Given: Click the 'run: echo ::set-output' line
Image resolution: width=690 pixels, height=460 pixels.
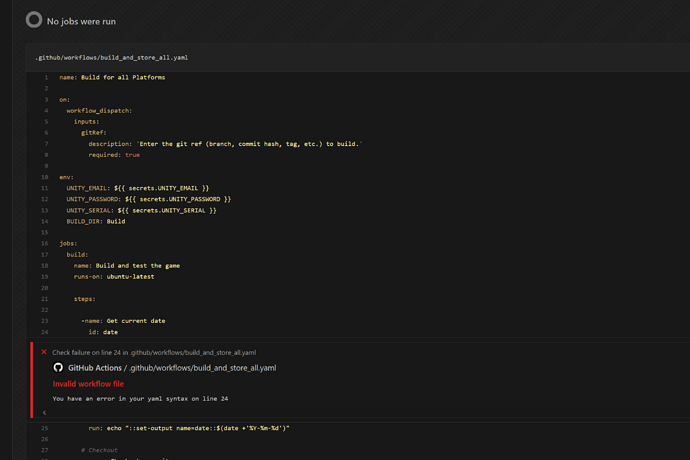Looking at the screenshot, I should click(189, 428).
